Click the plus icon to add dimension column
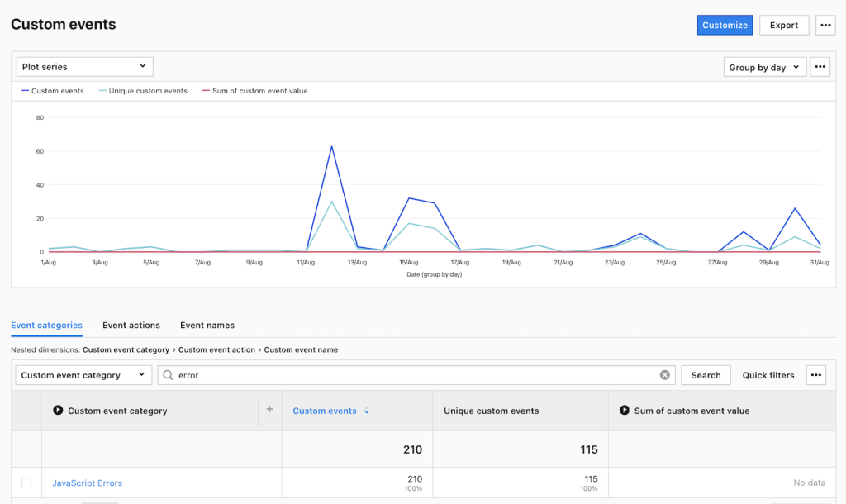Image resolution: width=846 pixels, height=504 pixels. click(x=269, y=410)
